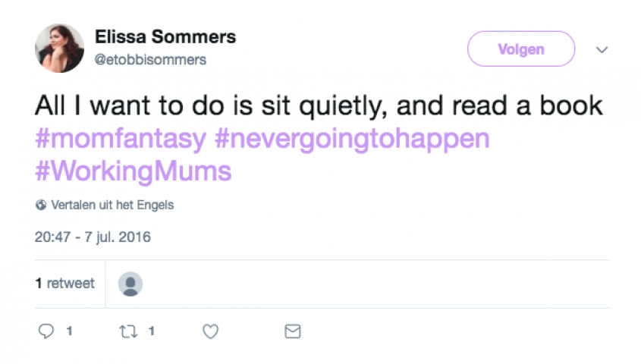This screenshot has width=641, height=364.
Task: Click the reply count number
Action: click(69, 331)
